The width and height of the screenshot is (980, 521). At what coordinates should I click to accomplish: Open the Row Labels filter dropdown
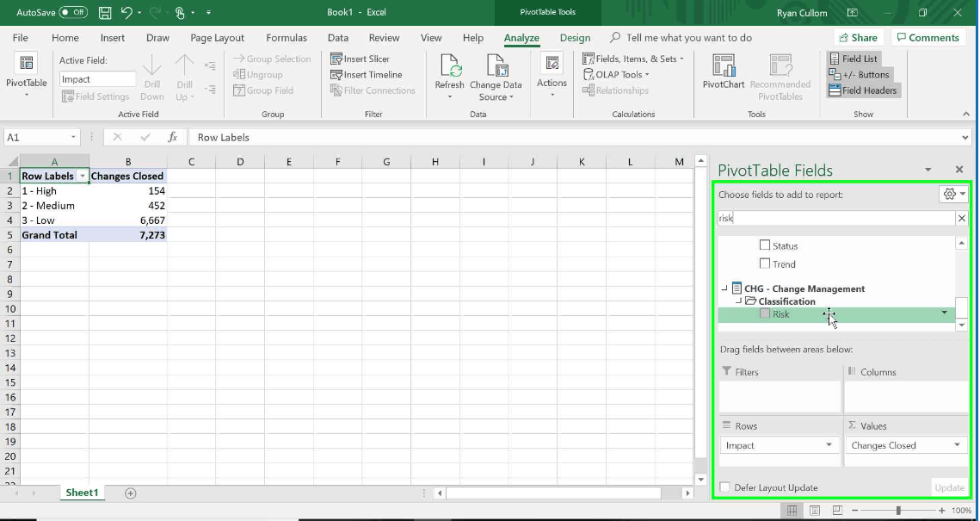coord(83,177)
